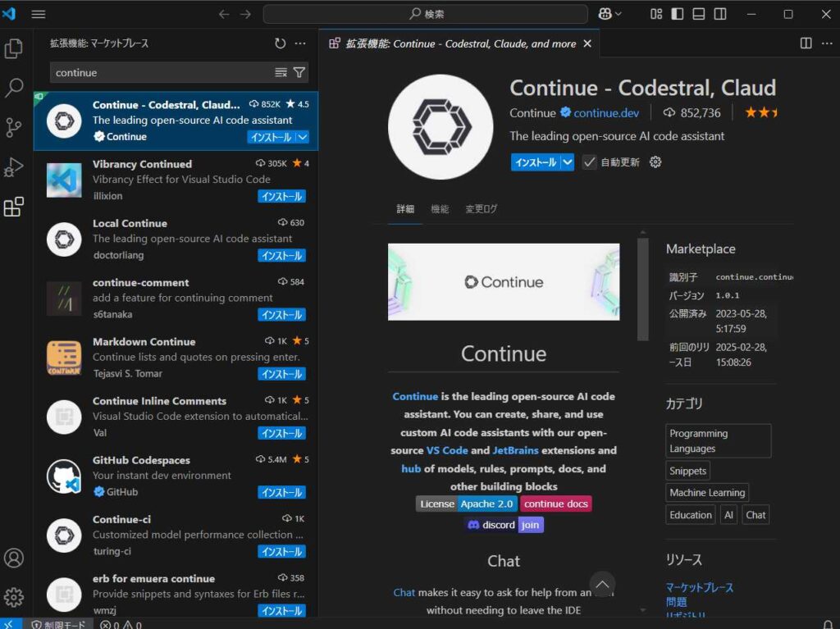Install the Vibrancy Continued extension

(281, 196)
